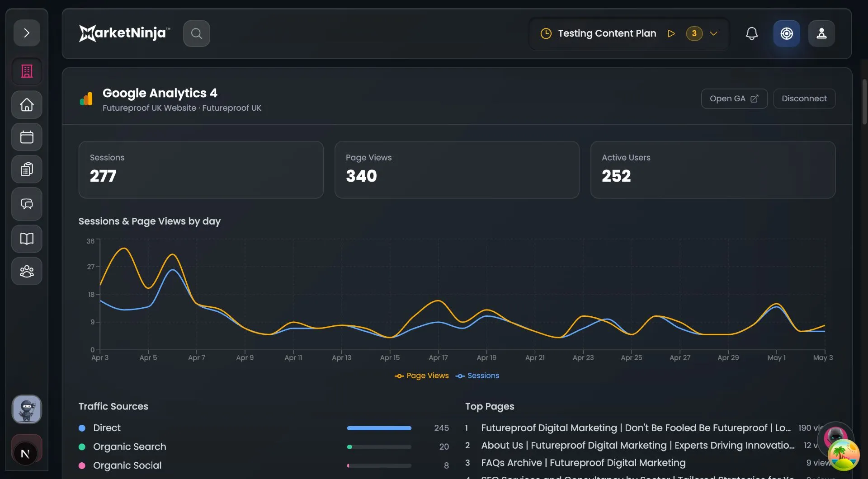This screenshot has width=868, height=479.
Task: Click the 'Sessions & Page Views by day' heading
Action: (150, 221)
